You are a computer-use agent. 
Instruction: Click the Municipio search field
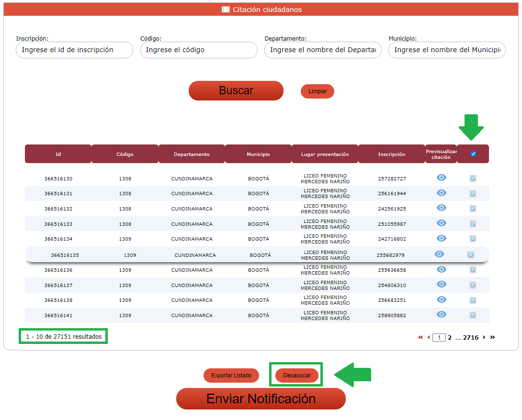click(446, 50)
